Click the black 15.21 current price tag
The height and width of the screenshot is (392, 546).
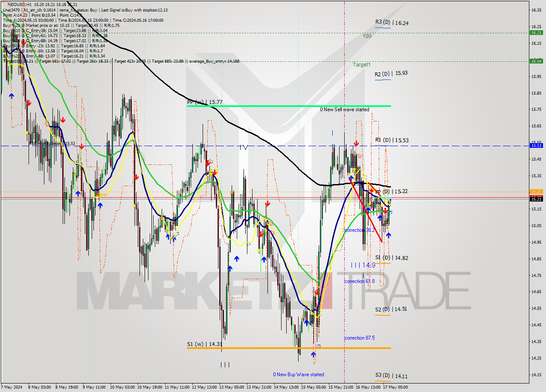point(536,199)
